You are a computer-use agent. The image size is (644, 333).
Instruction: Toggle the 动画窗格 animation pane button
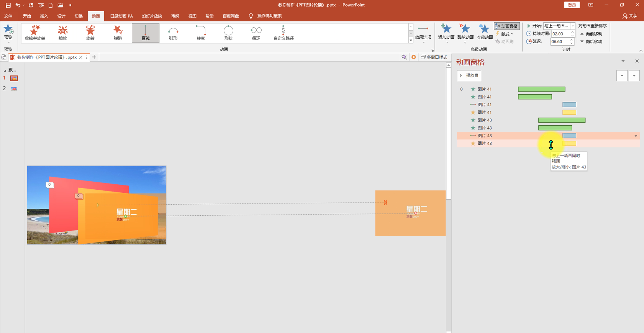click(x=506, y=26)
